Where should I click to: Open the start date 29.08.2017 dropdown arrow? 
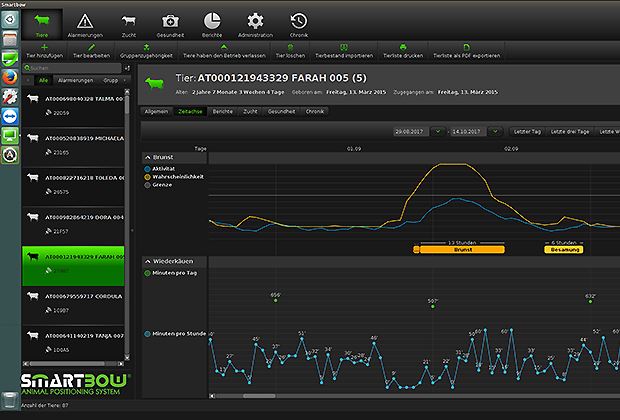pos(438,132)
